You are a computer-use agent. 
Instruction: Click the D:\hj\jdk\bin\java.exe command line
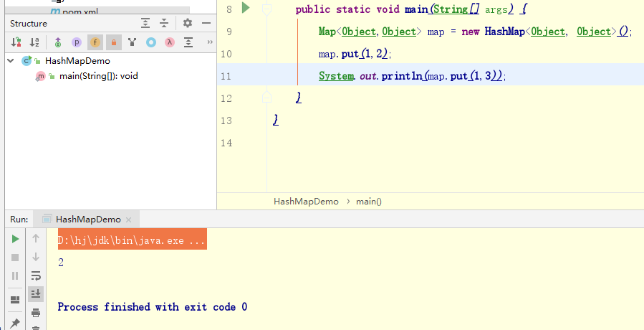coord(132,240)
